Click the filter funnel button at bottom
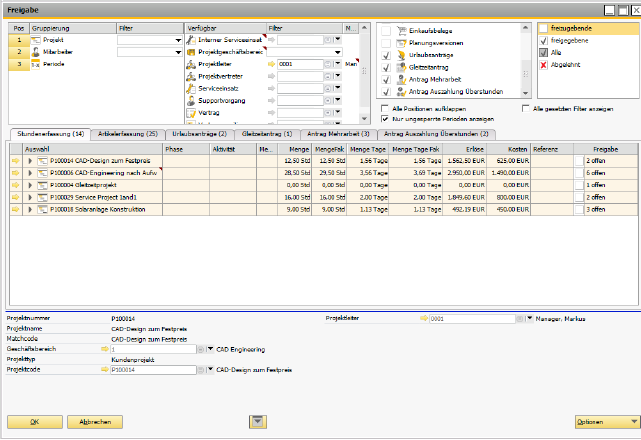Viewport: 641px width, 440px height. [259, 422]
